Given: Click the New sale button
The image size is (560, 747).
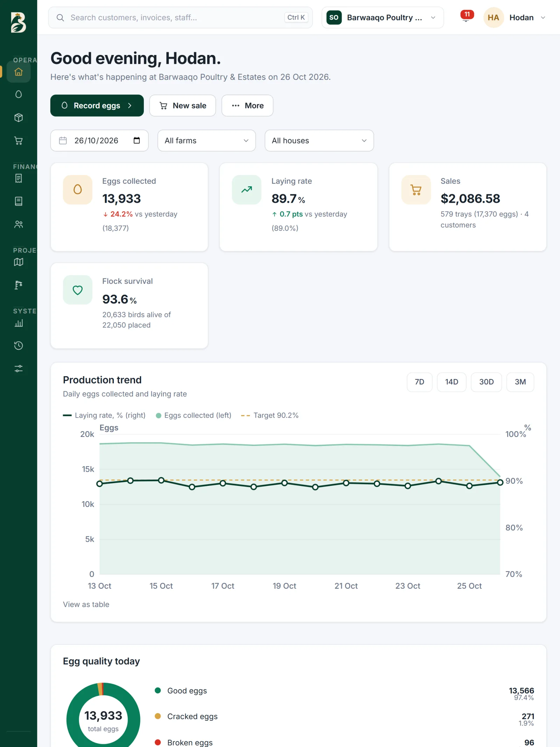Looking at the screenshot, I should click(x=183, y=105).
